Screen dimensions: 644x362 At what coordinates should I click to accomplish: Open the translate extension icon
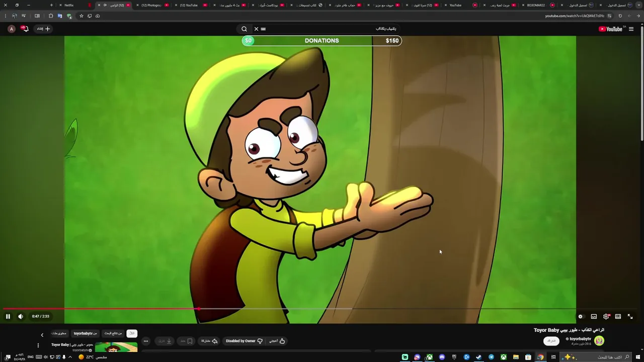pyautogui.click(x=60, y=16)
